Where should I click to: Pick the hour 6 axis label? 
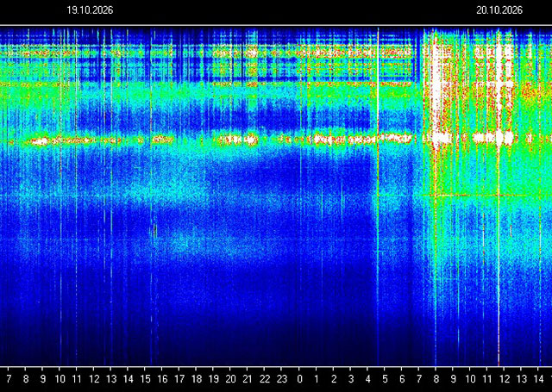pos(402,379)
